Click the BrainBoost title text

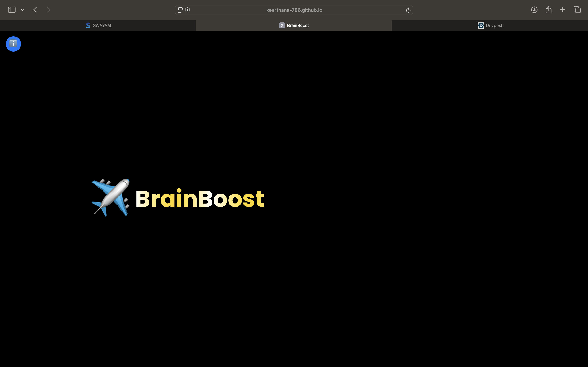click(x=200, y=199)
